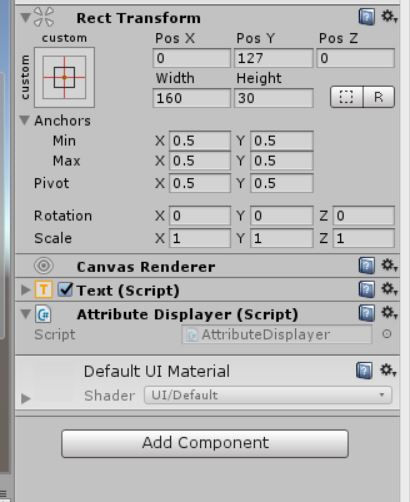Open Default UI Material help icon
410x502 pixels.
point(364,370)
